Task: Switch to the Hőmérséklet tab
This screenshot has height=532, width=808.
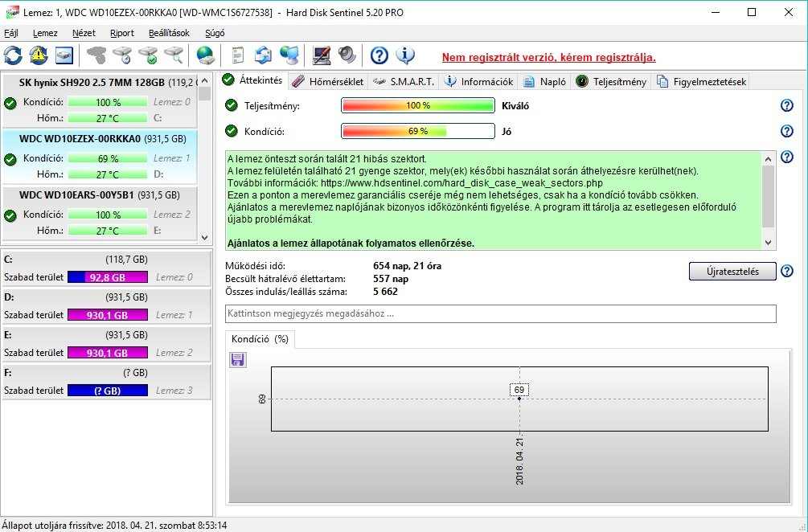Action: (x=328, y=81)
